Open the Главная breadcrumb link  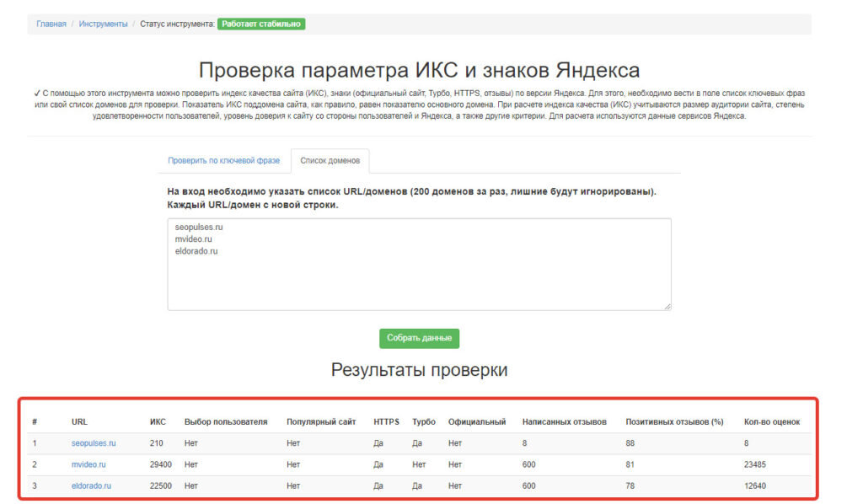[x=51, y=24]
